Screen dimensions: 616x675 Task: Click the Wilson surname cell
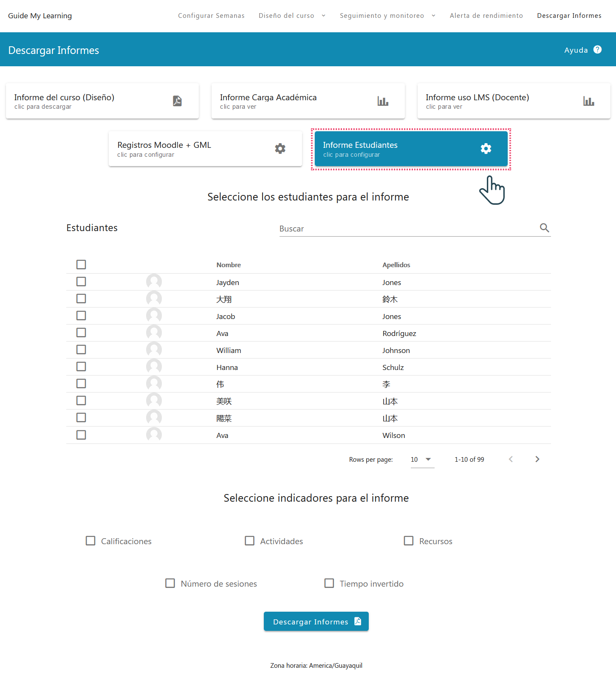coord(394,435)
